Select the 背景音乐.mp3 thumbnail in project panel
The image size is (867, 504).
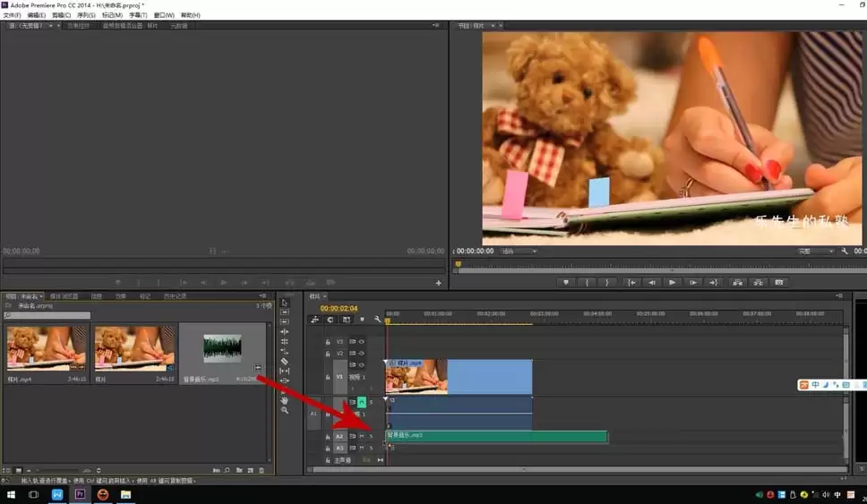[x=222, y=347]
